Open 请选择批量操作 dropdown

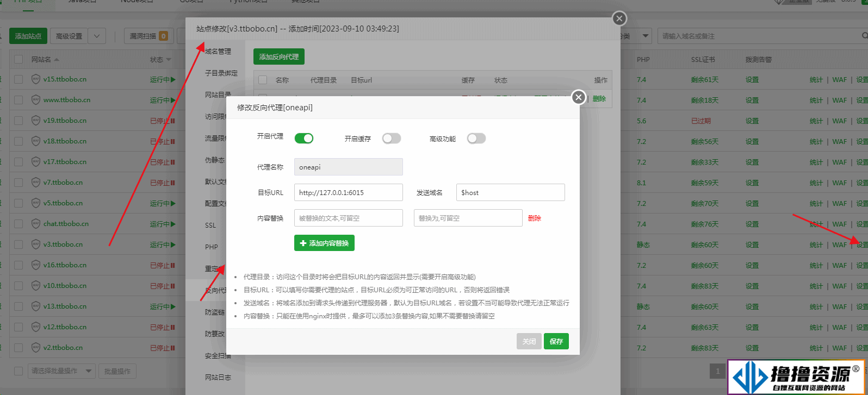pos(61,371)
